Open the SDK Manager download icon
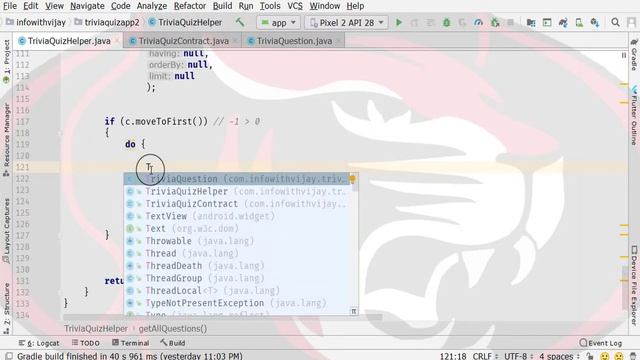The height and width of the screenshot is (360, 640). pyautogui.click(x=595, y=22)
